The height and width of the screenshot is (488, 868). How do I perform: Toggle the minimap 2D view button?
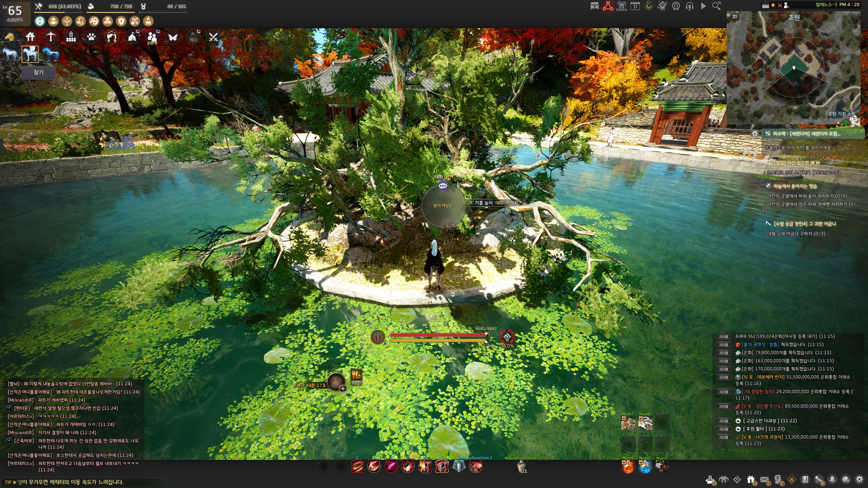coord(735,17)
